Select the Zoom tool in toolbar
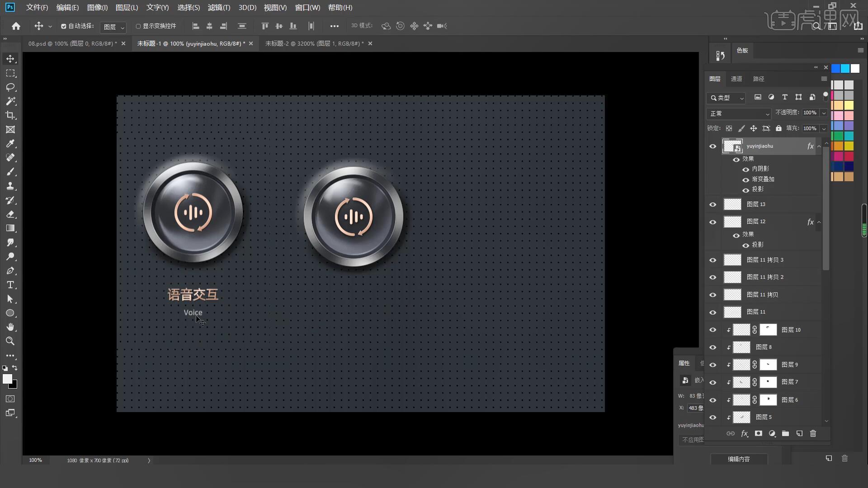This screenshot has width=868, height=488. (10, 341)
